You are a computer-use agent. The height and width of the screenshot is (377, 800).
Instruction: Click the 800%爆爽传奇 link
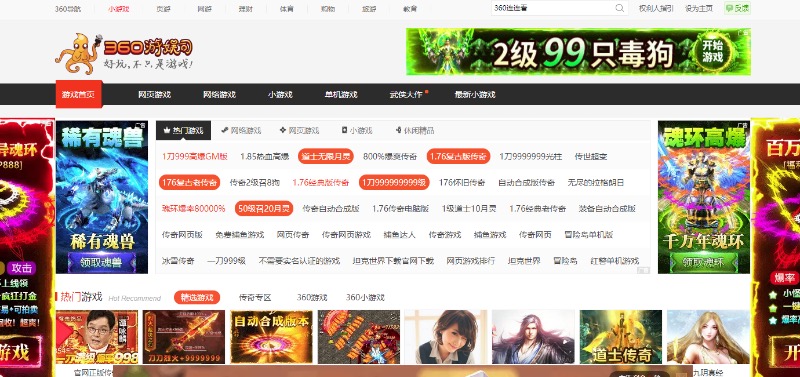(390, 157)
